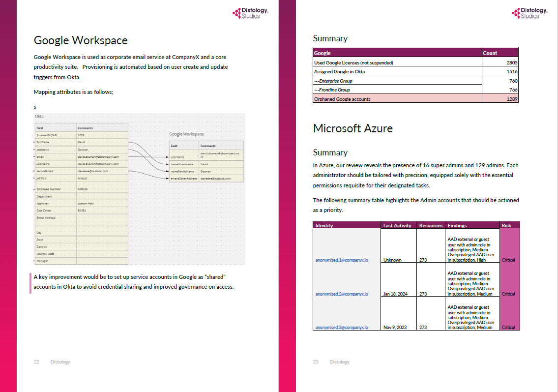Click the 'userName' field in the Google Workspace table
The width and height of the screenshot is (558, 392).
177,157
